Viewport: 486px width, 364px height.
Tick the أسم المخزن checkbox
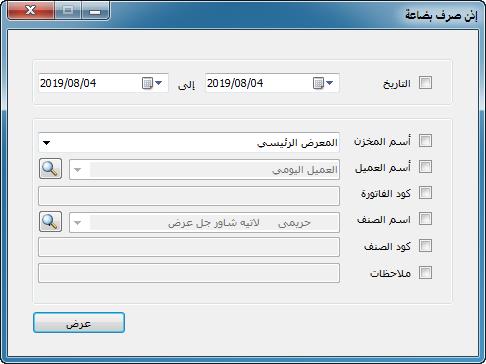tap(425, 141)
